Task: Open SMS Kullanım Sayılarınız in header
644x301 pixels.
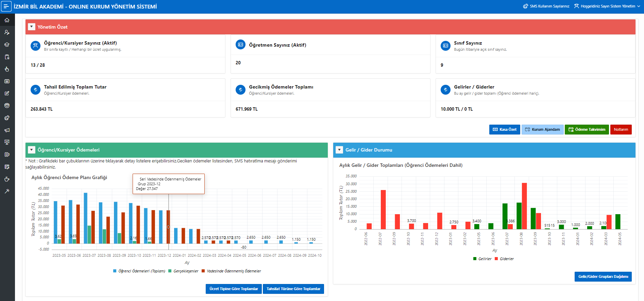Action: click(x=546, y=6)
